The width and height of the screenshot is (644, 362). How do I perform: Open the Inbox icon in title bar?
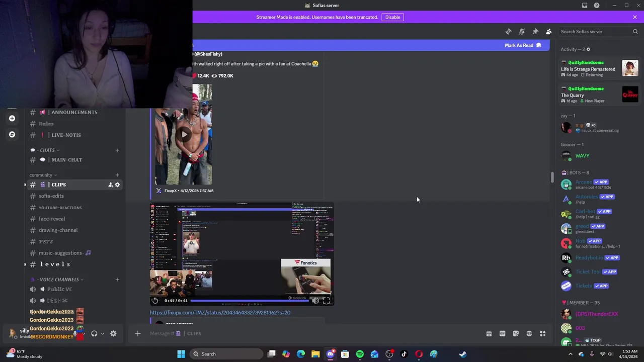585,6
